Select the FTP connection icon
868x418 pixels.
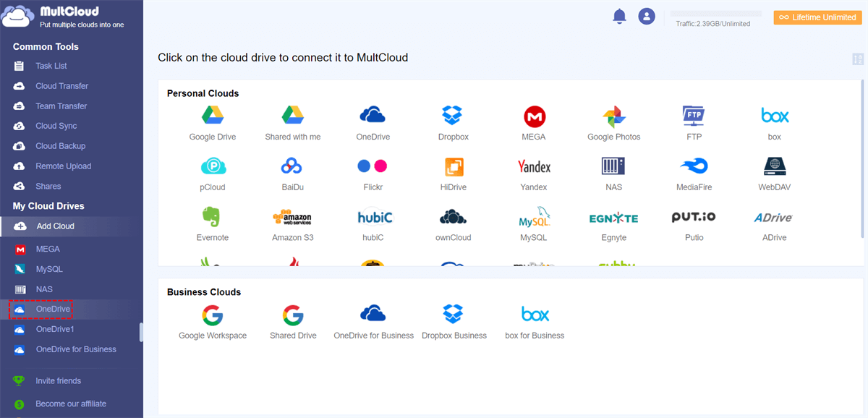[694, 115]
